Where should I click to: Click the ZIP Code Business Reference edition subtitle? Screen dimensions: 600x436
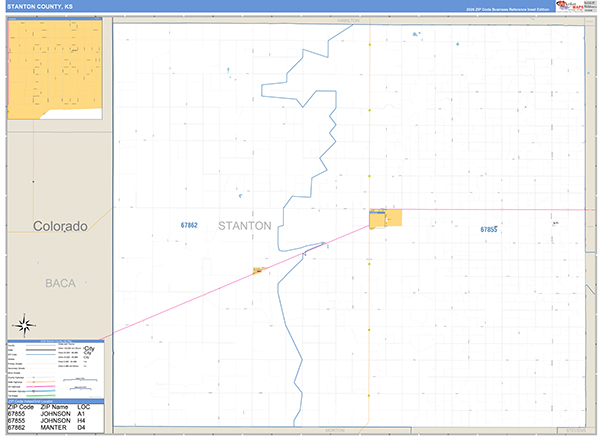point(507,9)
